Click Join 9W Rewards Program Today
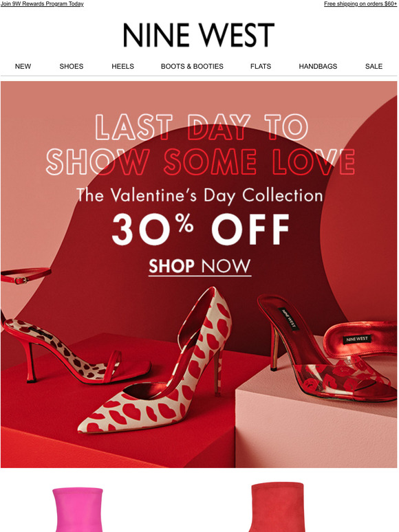Viewport: 399px width, 532px height. [x=42, y=3]
